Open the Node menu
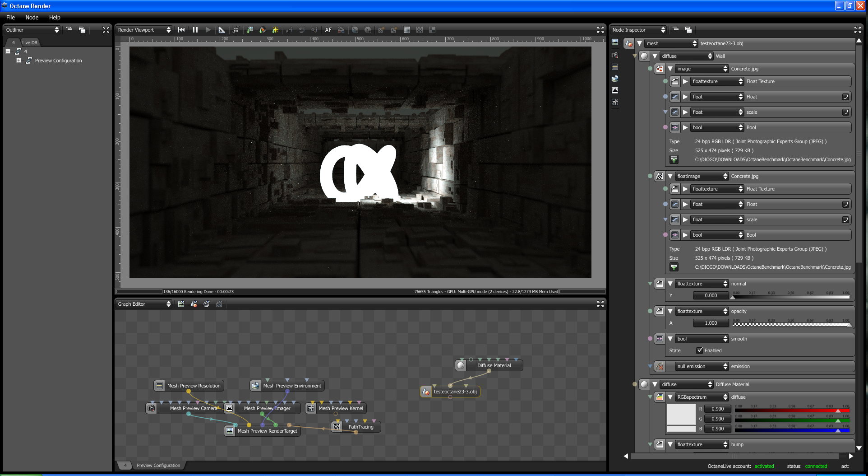868x476 pixels. point(32,17)
